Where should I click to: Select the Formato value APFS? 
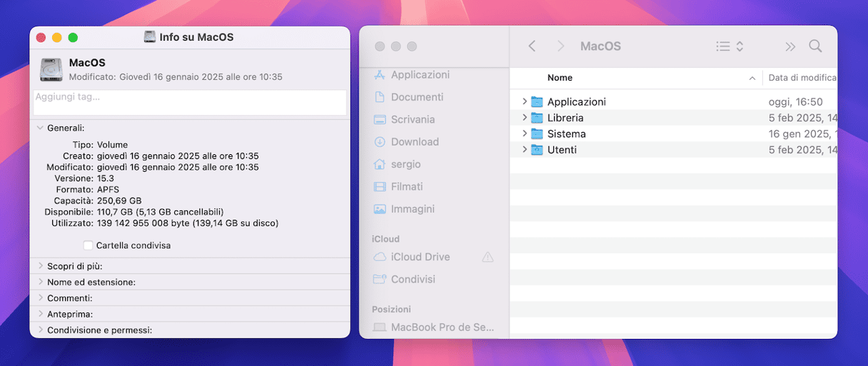[108, 190]
